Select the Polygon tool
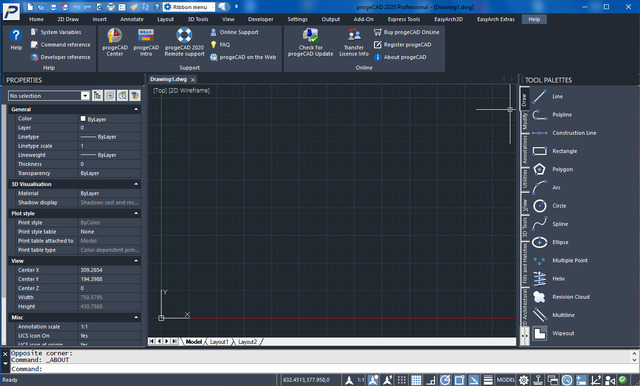The width and height of the screenshot is (640, 386). click(552, 169)
